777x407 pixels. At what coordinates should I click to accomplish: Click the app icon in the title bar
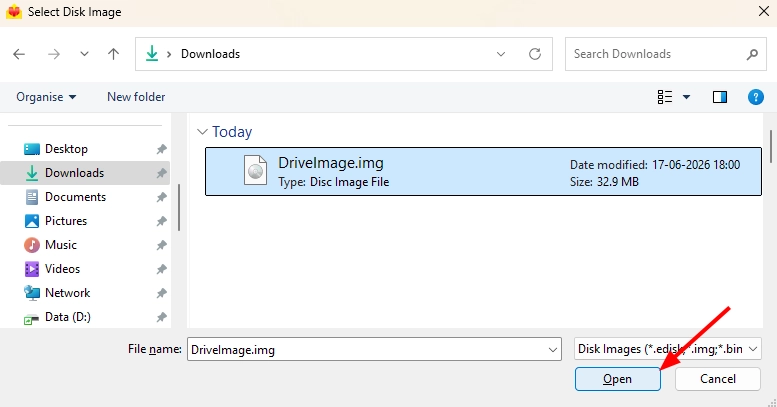click(x=14, y=11)
